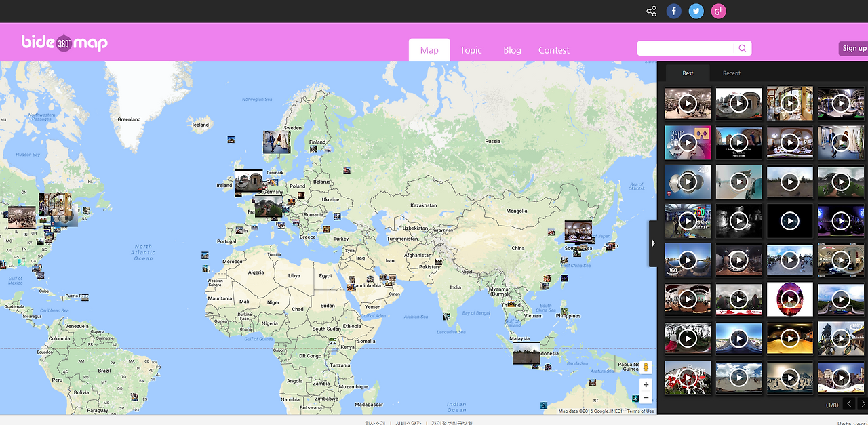The height and width of the screenshot is (425, 868).
Task: Open the Facebook share icon
Action: click(x=673, y=12)
